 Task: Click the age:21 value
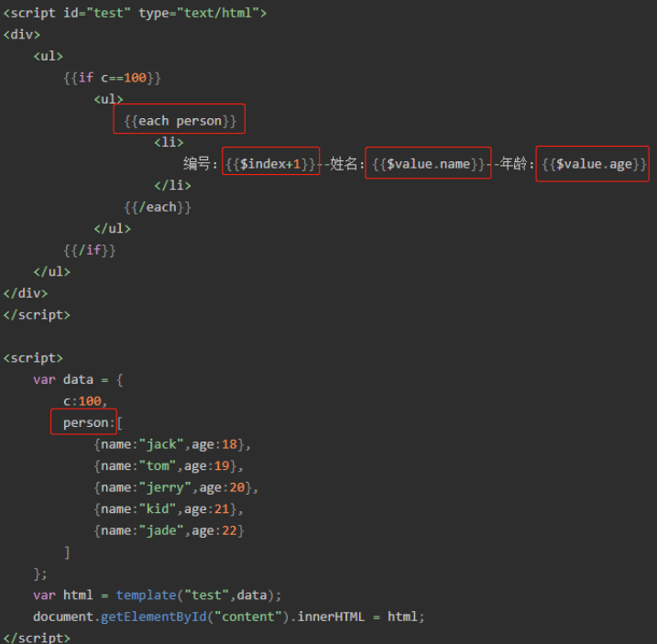pyautogui.click(x=207, y=509)
